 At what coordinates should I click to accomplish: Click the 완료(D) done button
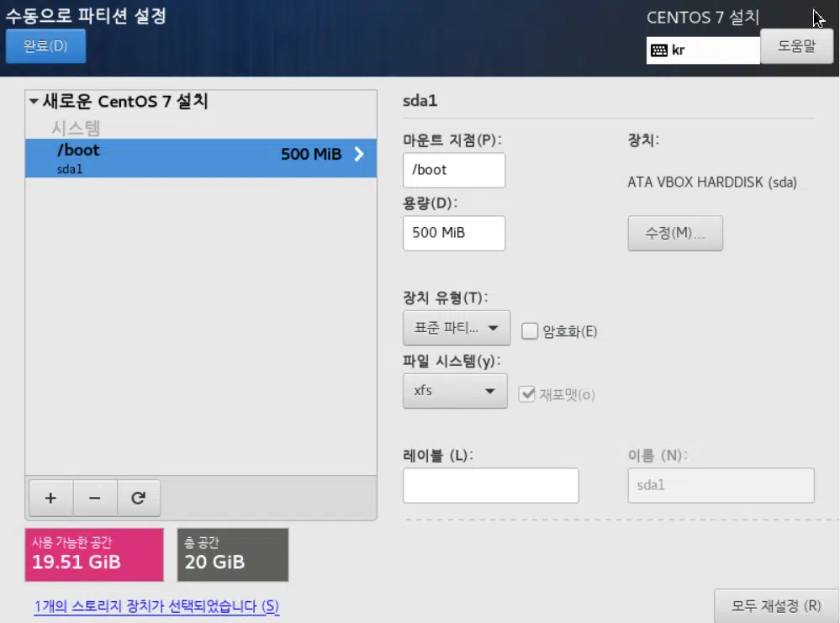pyautogui.click(x=45, y=46)
